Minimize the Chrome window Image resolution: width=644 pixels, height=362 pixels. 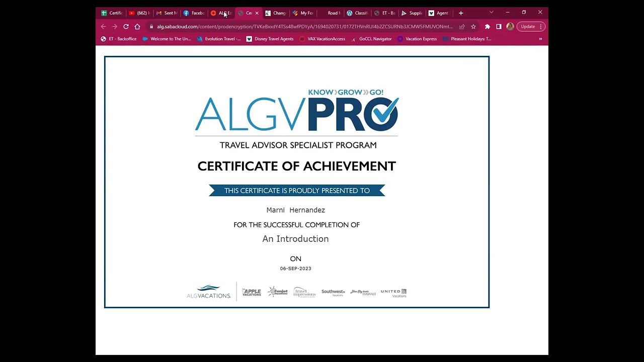point(508,13)
